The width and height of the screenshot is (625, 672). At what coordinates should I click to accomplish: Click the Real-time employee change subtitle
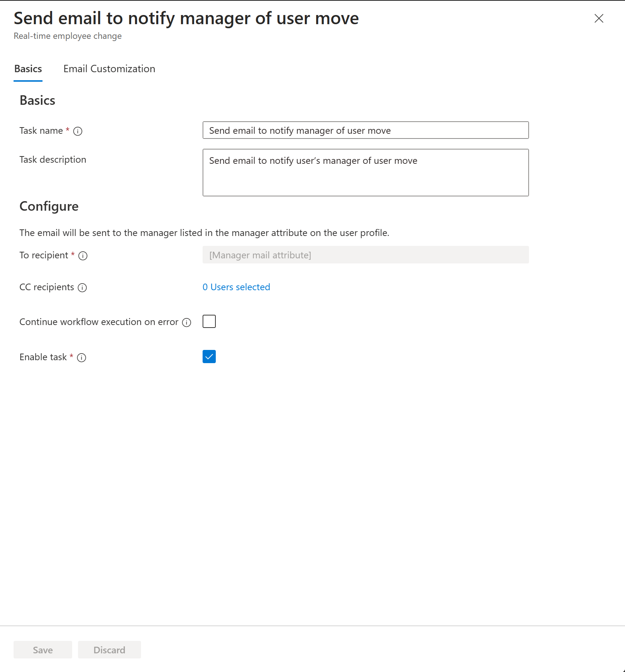tap(68, 36)
